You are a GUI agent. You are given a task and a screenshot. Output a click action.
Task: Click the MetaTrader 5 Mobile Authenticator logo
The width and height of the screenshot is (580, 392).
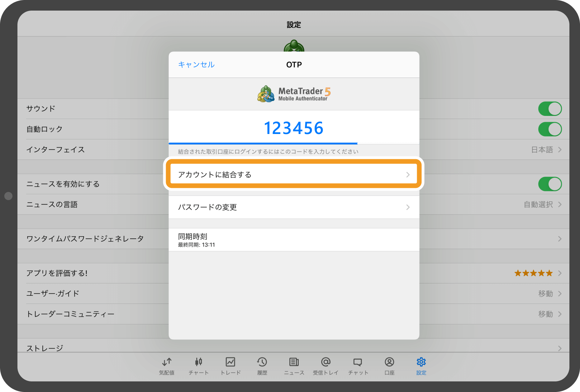coord(294,94)
